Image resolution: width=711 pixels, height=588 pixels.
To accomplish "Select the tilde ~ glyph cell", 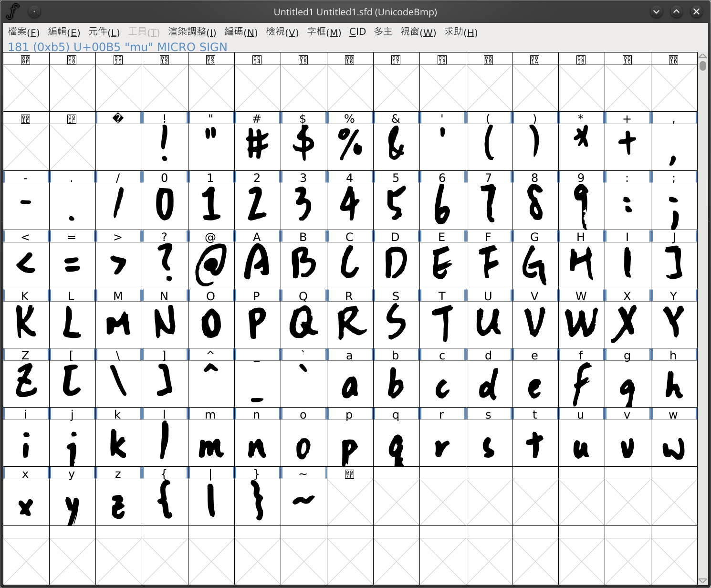I will coord(303,502).
